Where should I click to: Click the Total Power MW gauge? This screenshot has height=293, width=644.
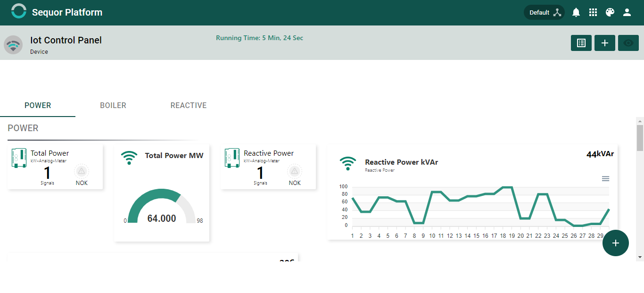click(x=162, y=207)
